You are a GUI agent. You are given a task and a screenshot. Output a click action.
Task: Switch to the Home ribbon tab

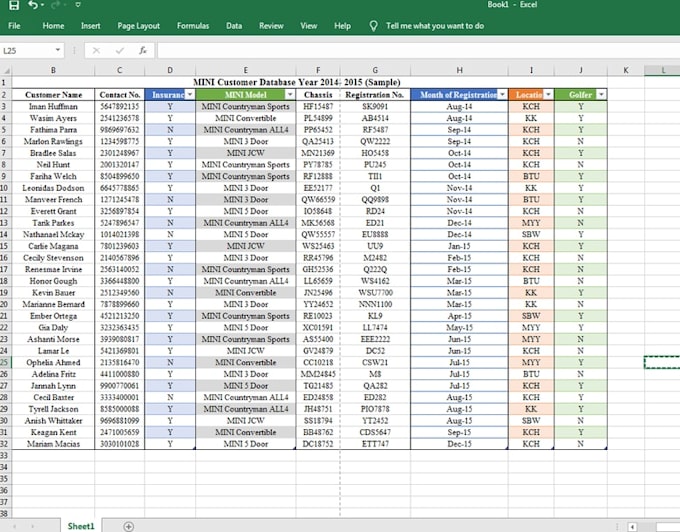[x=53, y=26]
